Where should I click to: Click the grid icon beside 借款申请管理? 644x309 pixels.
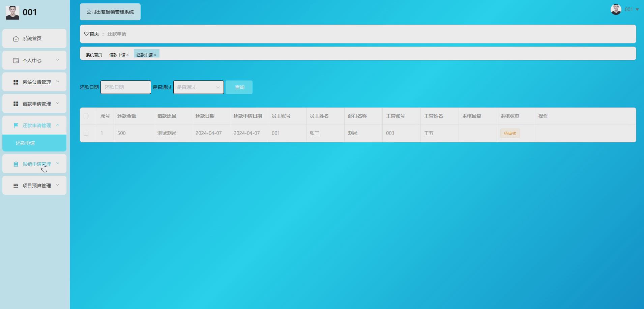(x=16, y=104)
